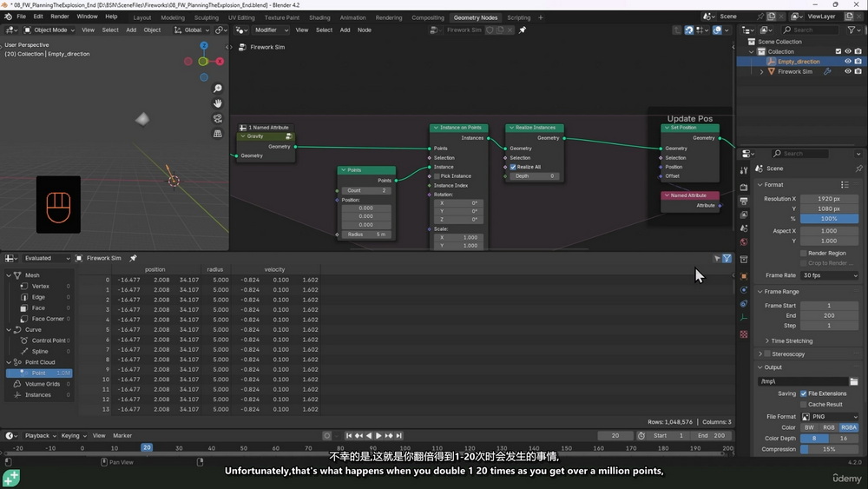Open the node editor Node menu
The width and height of the screenshot is (868, 489).
[x=365, y=30]
